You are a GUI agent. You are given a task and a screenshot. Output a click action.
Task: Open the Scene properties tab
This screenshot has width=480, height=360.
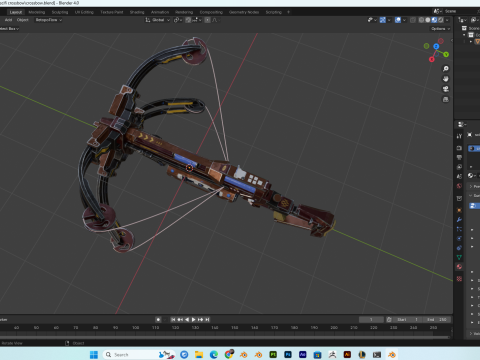(x=459, y=176)
